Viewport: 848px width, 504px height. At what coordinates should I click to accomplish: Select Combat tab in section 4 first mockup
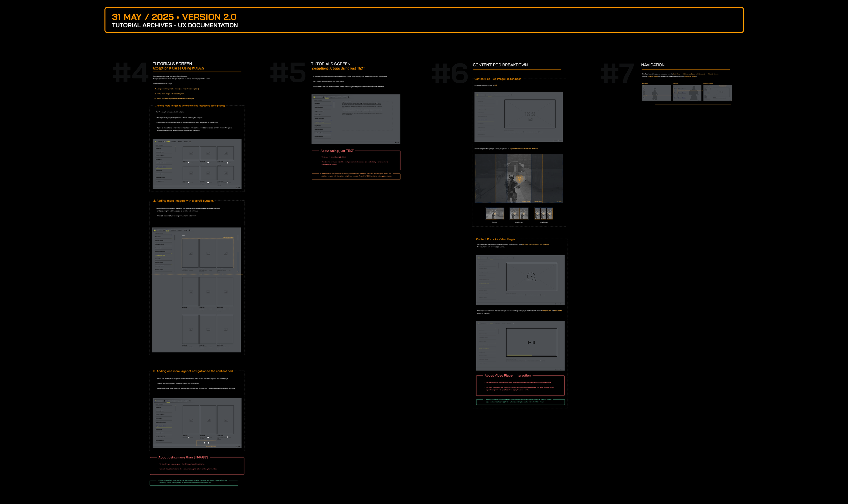pos(168,142)
